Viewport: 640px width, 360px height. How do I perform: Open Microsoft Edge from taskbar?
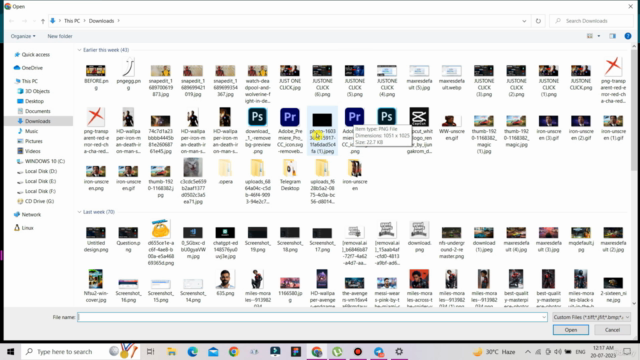(x=192, y=351)
